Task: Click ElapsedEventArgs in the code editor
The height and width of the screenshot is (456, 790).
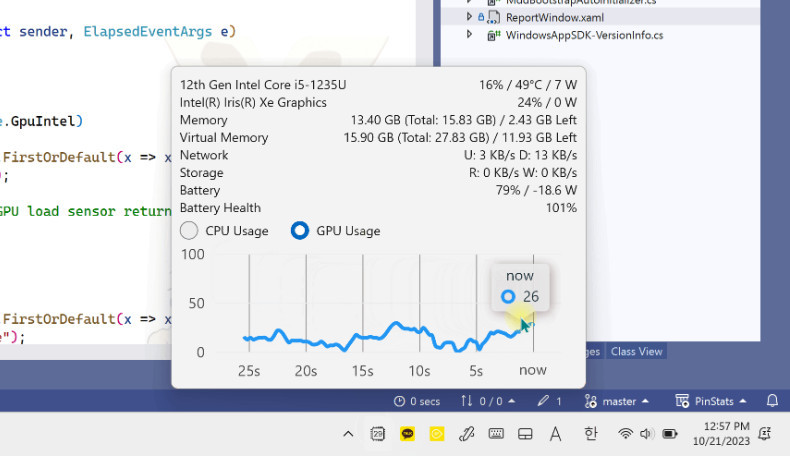Action: 148,32
